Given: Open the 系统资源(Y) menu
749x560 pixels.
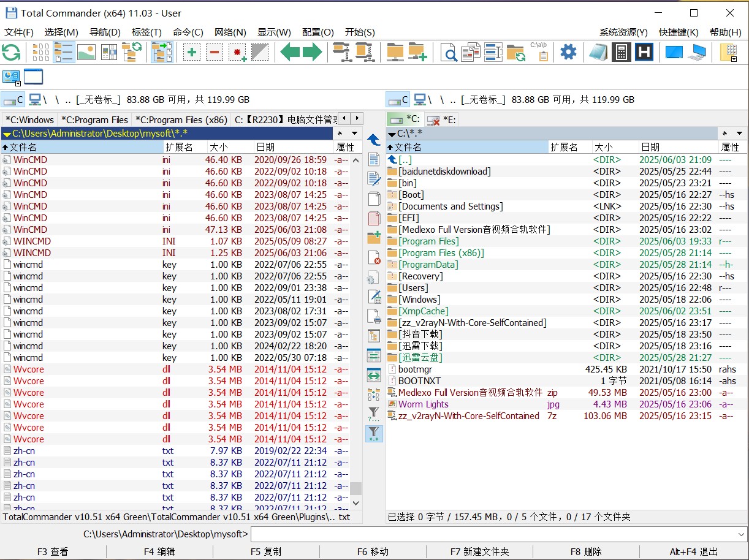Looking at the screenshot, I should click(x=623, y=32).
